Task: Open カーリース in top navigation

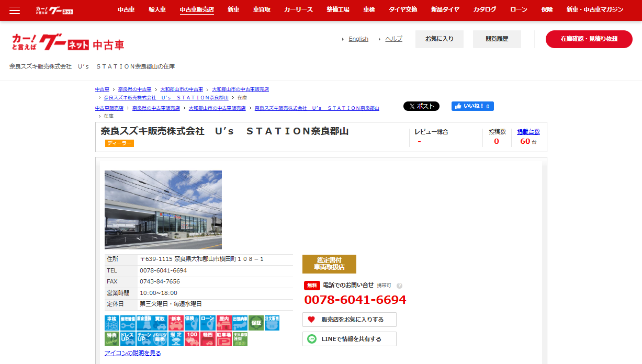Action: pyautogui.click(x=298, y=9)
